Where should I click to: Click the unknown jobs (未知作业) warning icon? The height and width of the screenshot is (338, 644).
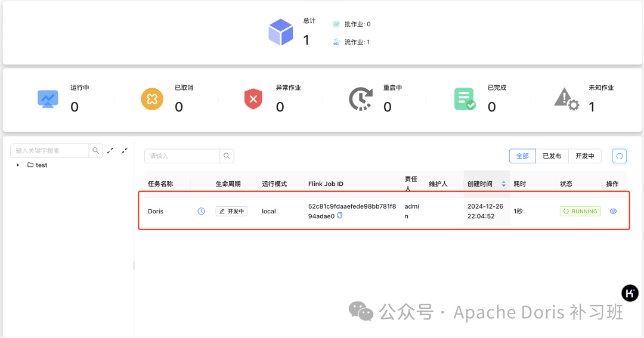[567, 99]
